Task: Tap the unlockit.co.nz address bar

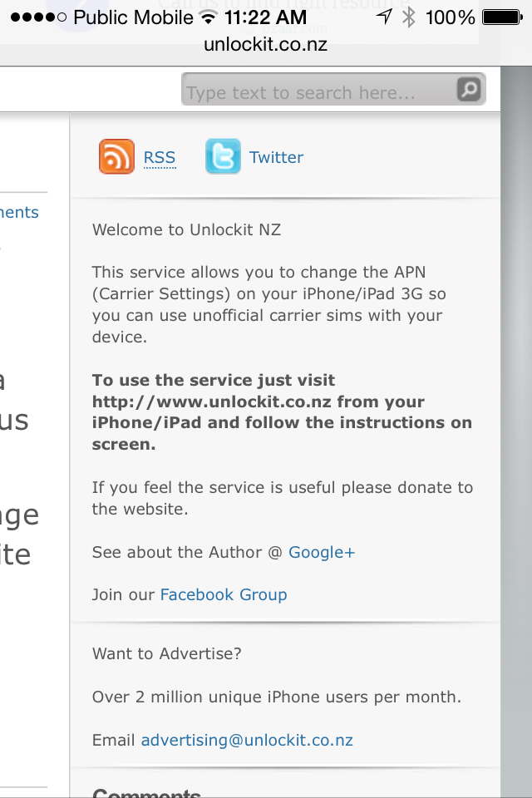Action: pyautogui.click(x=266, y=44)
